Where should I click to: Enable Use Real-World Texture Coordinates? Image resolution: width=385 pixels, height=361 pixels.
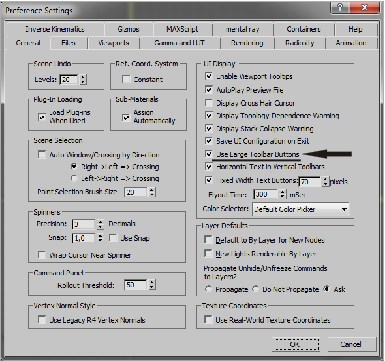(208, 320)
